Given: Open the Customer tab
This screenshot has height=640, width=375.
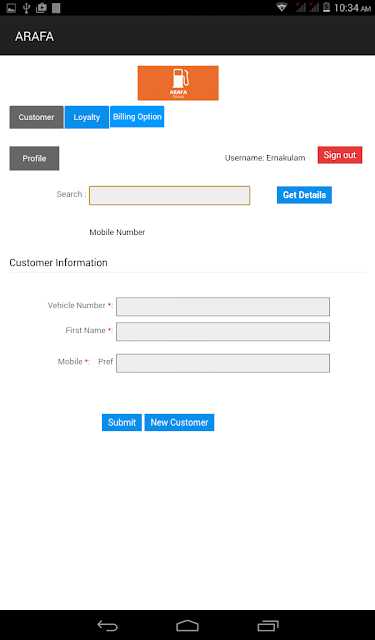Looking at the screenshot, I should (x=36, y=117).
